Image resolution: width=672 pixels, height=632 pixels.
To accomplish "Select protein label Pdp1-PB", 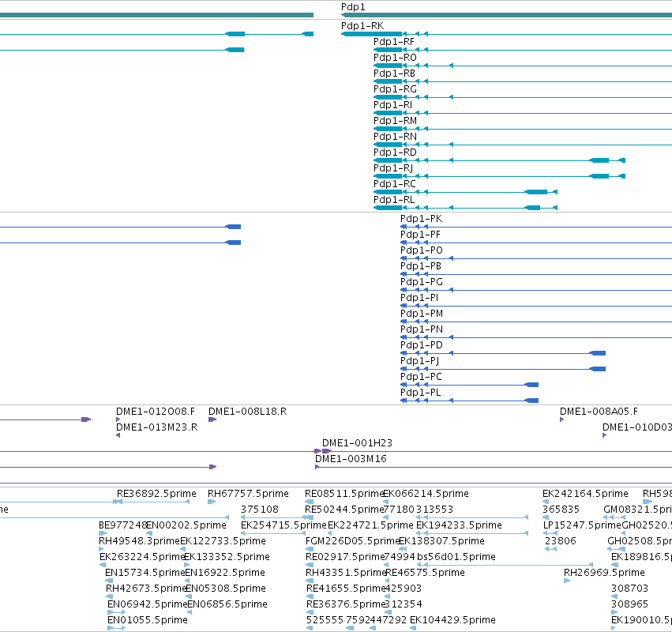I will click(x=420, y=266).
